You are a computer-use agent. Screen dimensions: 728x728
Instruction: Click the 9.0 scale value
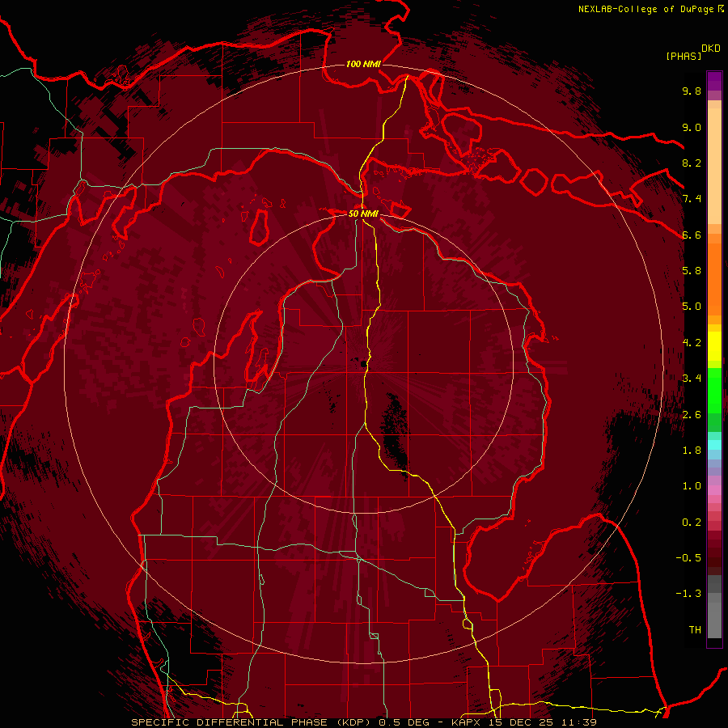click(692, 127)
